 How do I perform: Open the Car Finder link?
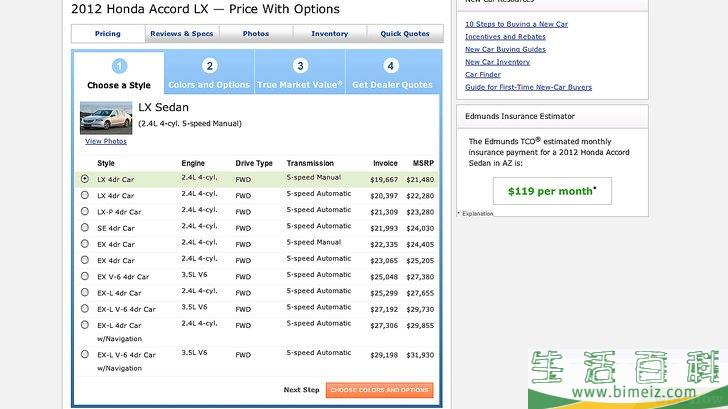pyautogui.click(x=483, y=74)
